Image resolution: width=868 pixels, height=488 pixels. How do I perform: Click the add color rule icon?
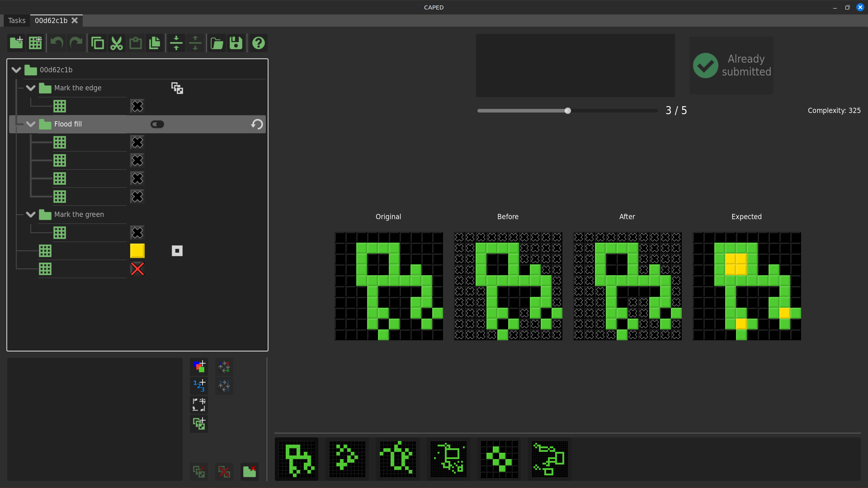tap(199, 367)
